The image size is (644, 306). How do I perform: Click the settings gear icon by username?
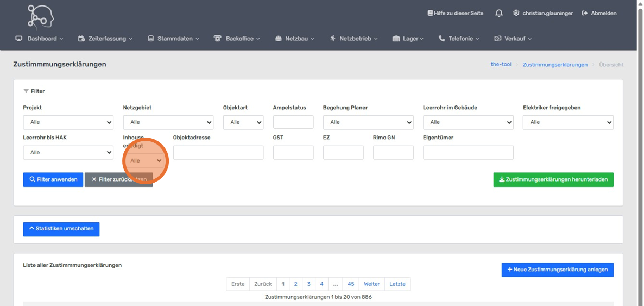(516, 13)
